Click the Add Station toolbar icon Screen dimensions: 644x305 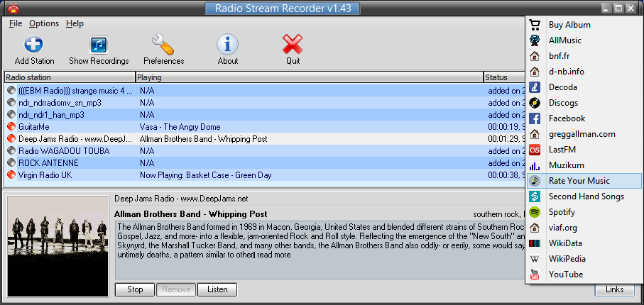tap(34, 45)
